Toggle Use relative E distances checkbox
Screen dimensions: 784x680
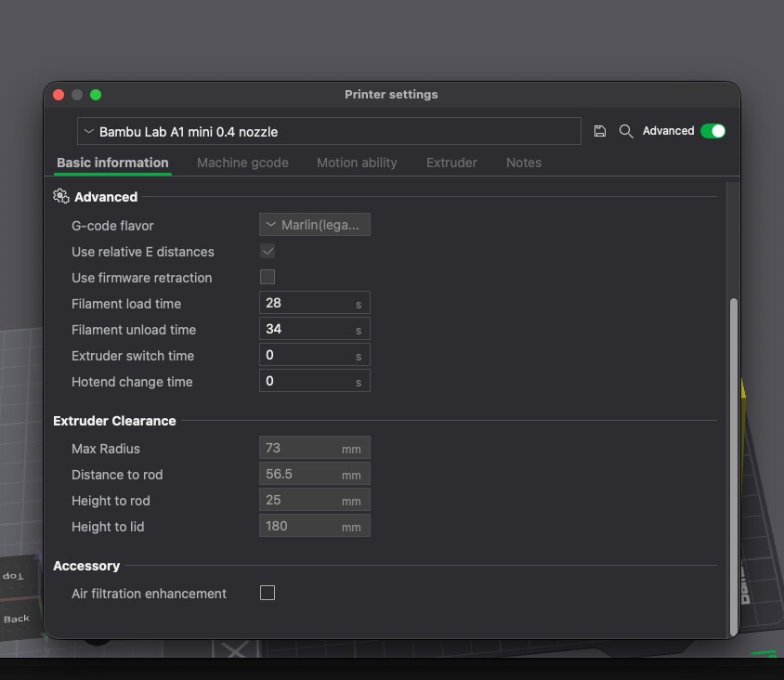click(268, 251)
